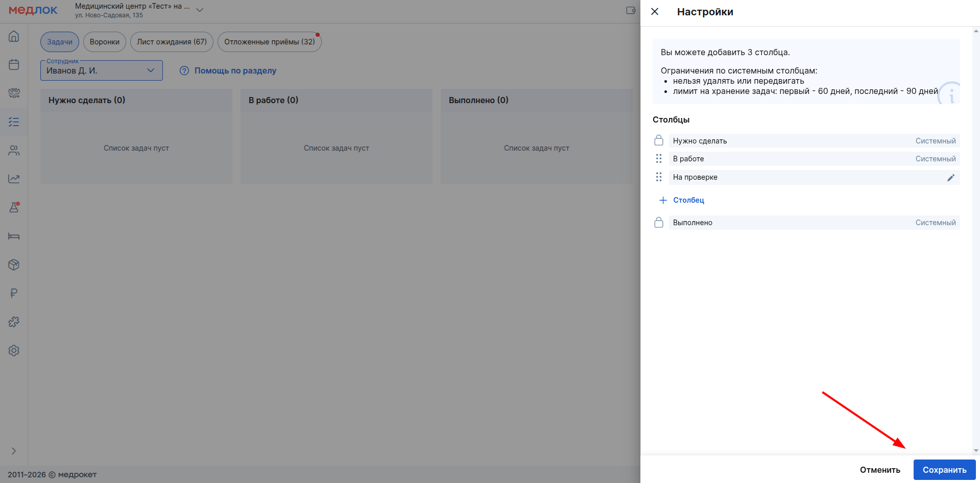Add a new column with + Столбец
This screenshot has width=980, height=483.
click(x=682, y=200)
